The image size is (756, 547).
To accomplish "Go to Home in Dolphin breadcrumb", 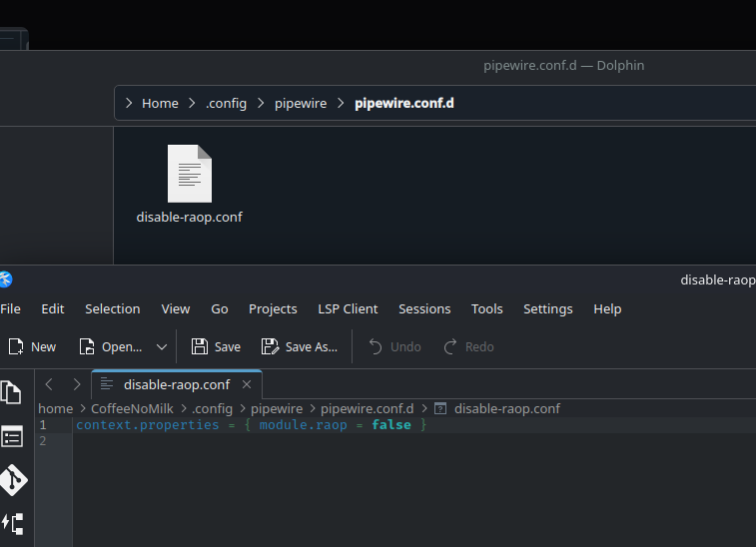I will tap(160, 103).
